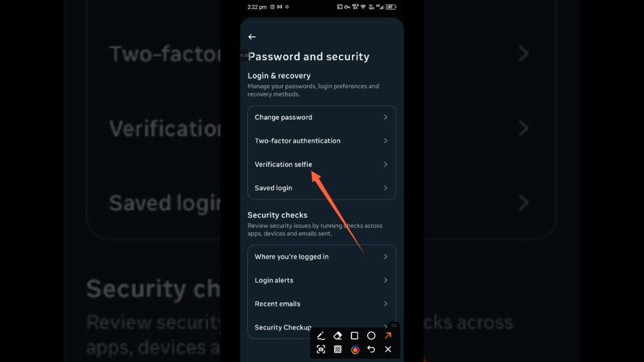Open Change password chevron
Viewport: 644px width, 362px height.
pos(385,117)
